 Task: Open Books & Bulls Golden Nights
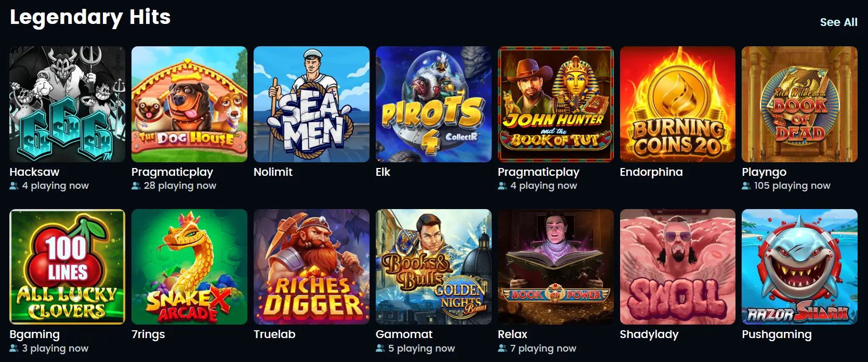433,267
